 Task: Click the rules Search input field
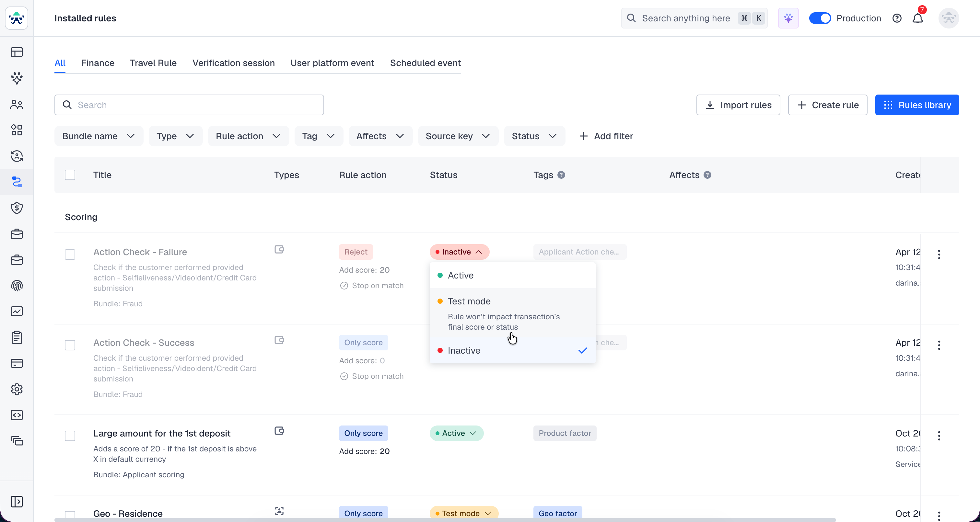pos(189,105)
